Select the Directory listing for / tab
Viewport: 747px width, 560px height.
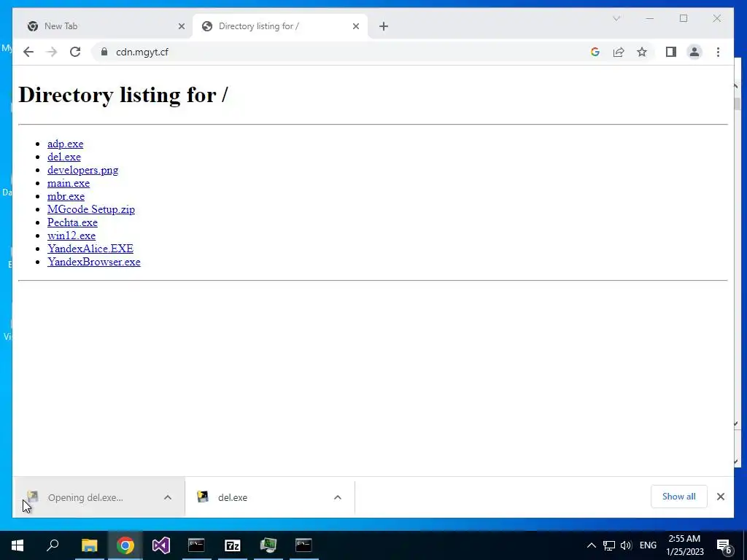click(x=280, y=26)
